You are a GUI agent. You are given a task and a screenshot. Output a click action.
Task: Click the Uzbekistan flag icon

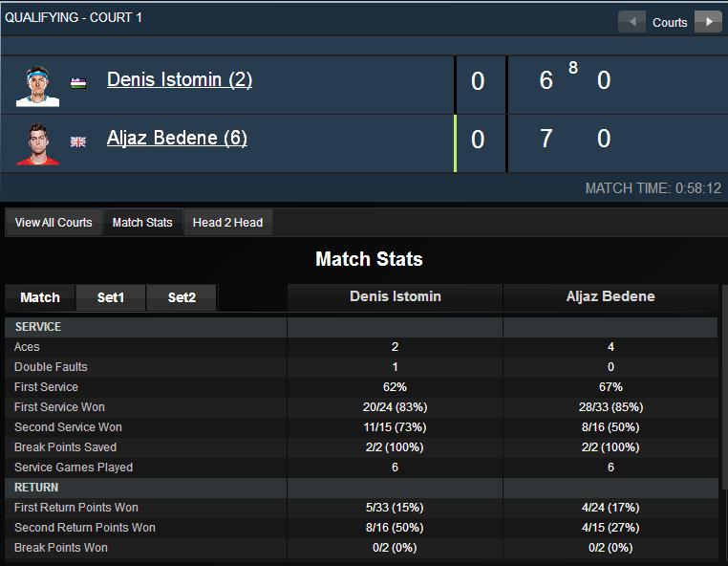78,83
